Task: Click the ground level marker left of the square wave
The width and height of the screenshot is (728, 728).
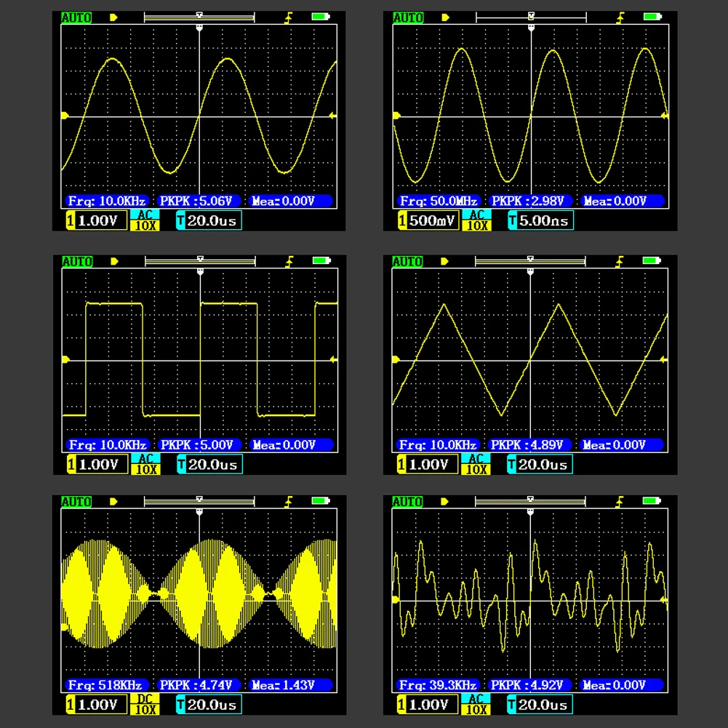Action: click(65, 359)
